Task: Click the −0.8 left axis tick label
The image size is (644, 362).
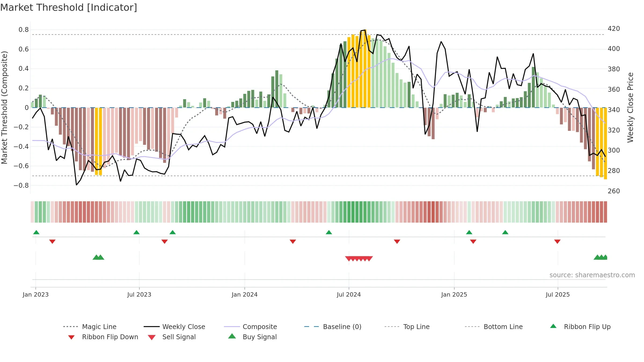Action: [21, 186]
